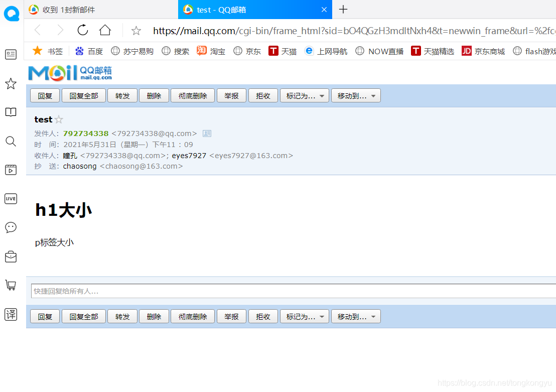Click the search magnifier sidebar icon
Image resolution: width=556 pixels, height=392 pixels.
coord(11,141)
